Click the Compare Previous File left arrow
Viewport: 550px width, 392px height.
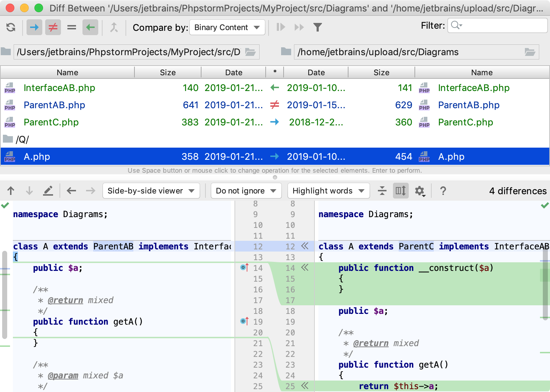71,191
